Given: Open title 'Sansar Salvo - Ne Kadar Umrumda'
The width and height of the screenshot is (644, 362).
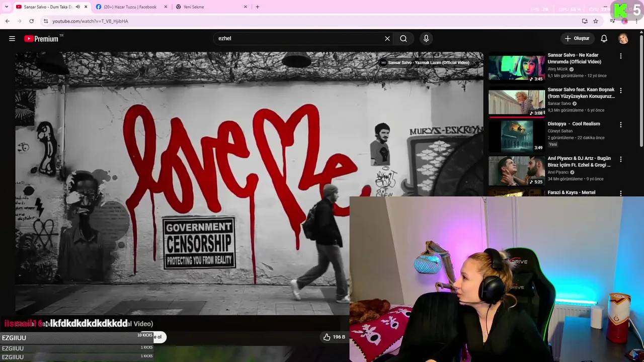Looking at the screenshot, I should pos(574,58).
